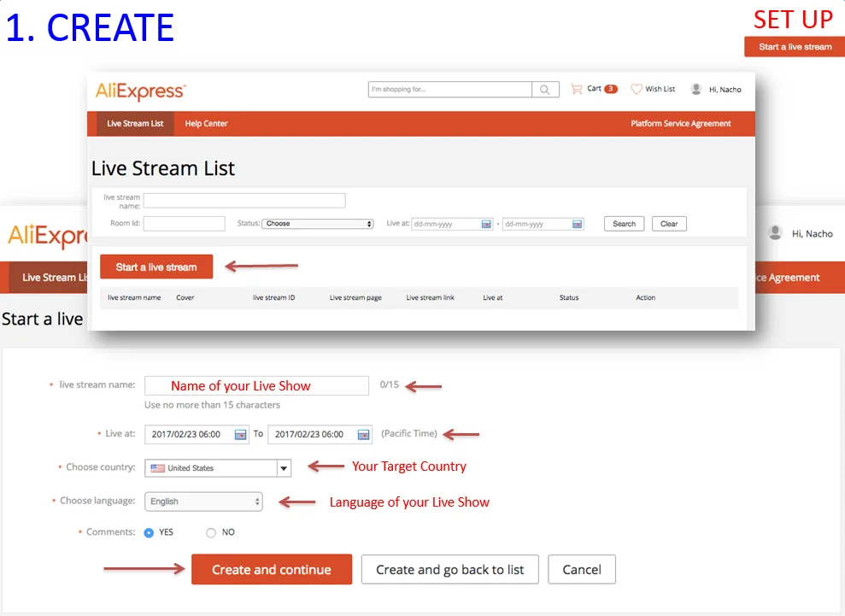This screenshot has width=845, height=616.
Task: Click the AliExpress logo in Live Stream List window
Action: [141, 91]
